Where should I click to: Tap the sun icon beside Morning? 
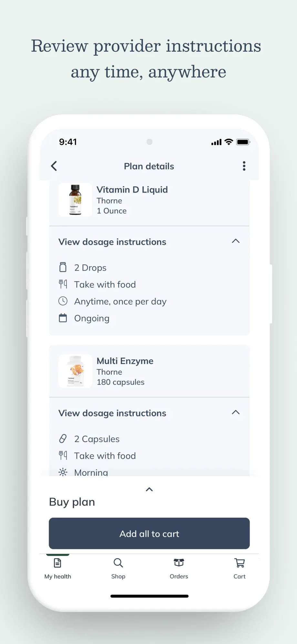[63, 472]
